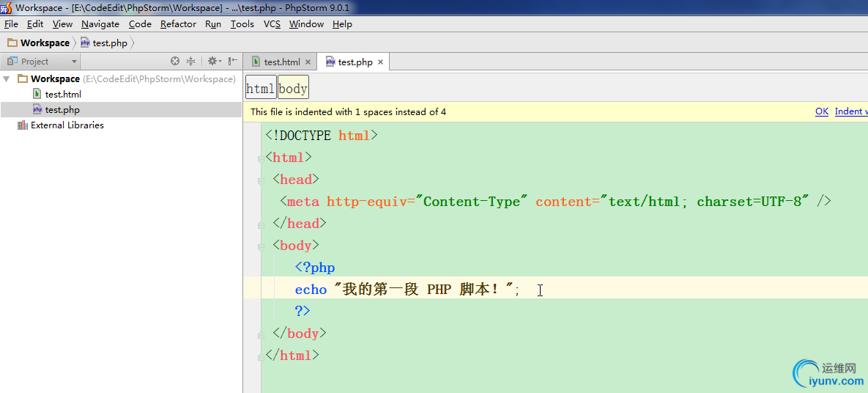Open the Project panel gear settings

point(214,61)
